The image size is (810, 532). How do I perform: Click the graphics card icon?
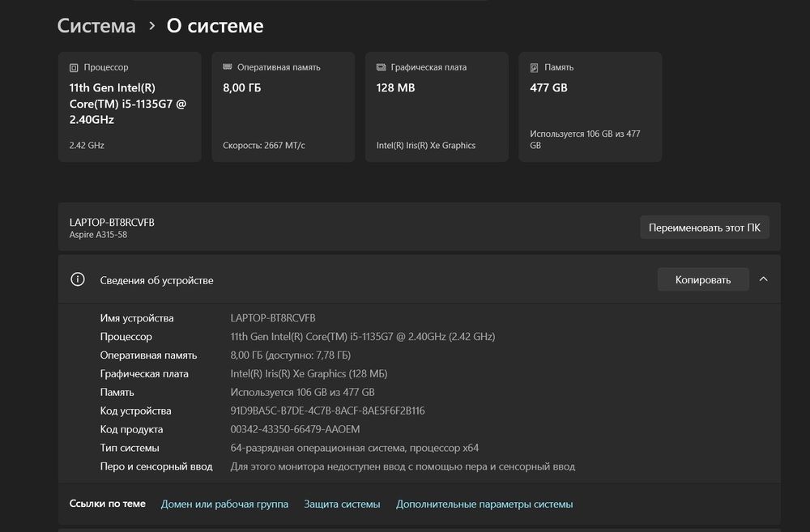[x=382, y=67]
